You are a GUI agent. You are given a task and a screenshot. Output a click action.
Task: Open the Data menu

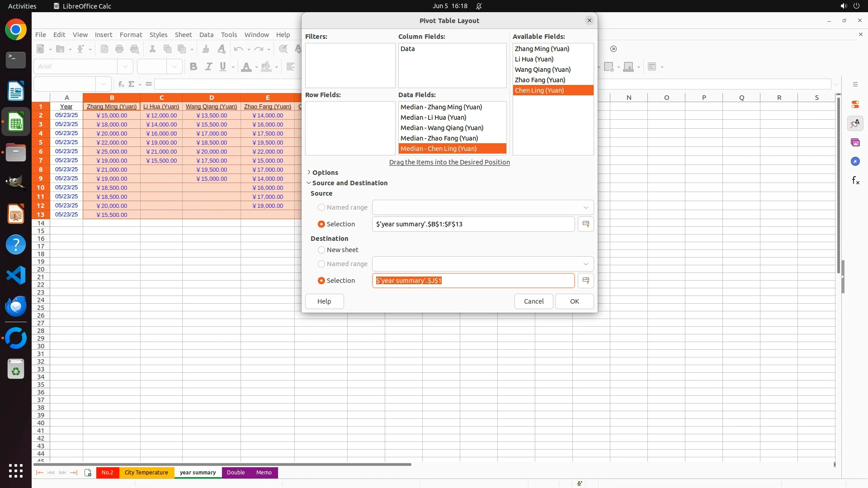click(206, 35)
